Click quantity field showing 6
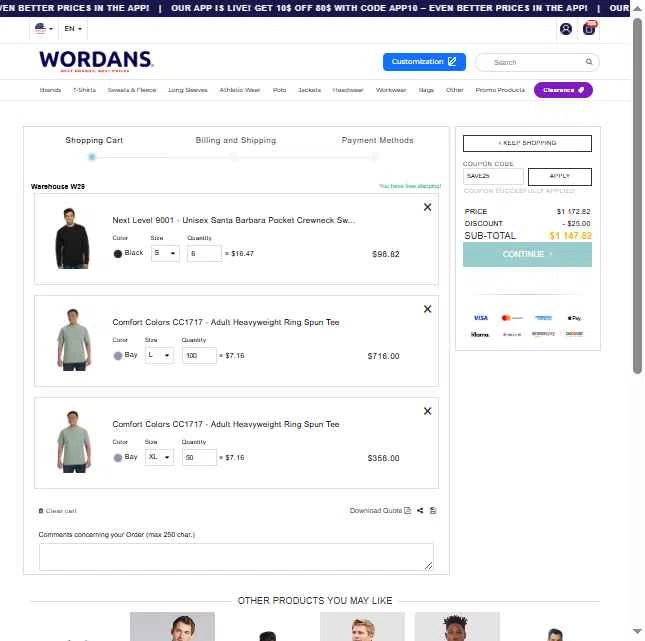The height and width of the screenshot is (641, 645). tap(204, 253)
